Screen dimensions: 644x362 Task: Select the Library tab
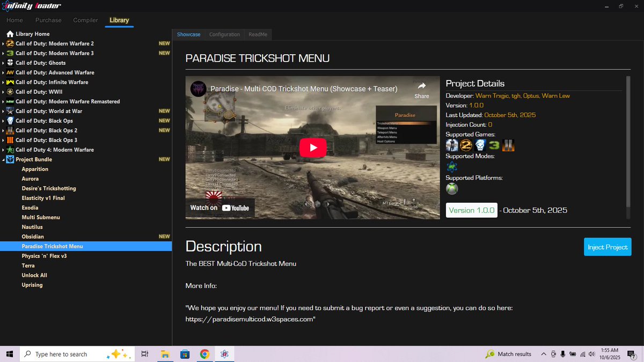coord(119,20)
